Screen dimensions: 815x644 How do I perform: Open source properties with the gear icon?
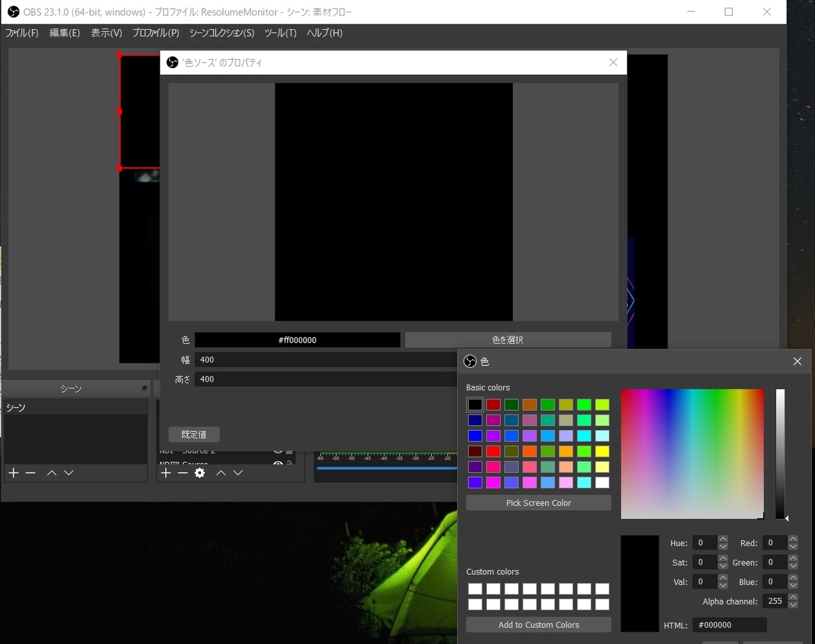200,473
